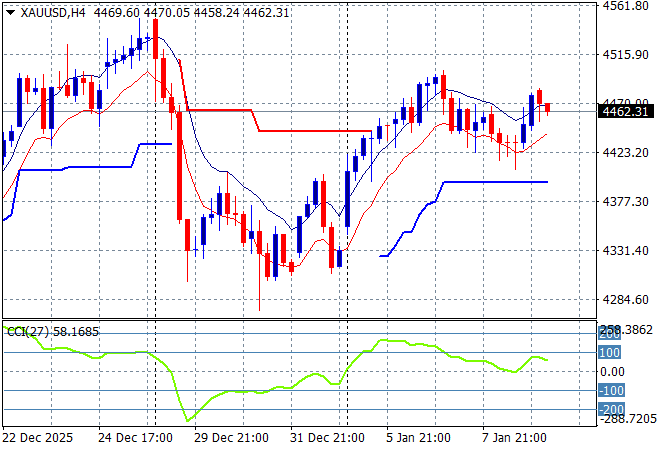Click the 4284.60 price axis label
This screenshot has height=450, width=660.
click(626, 300)
